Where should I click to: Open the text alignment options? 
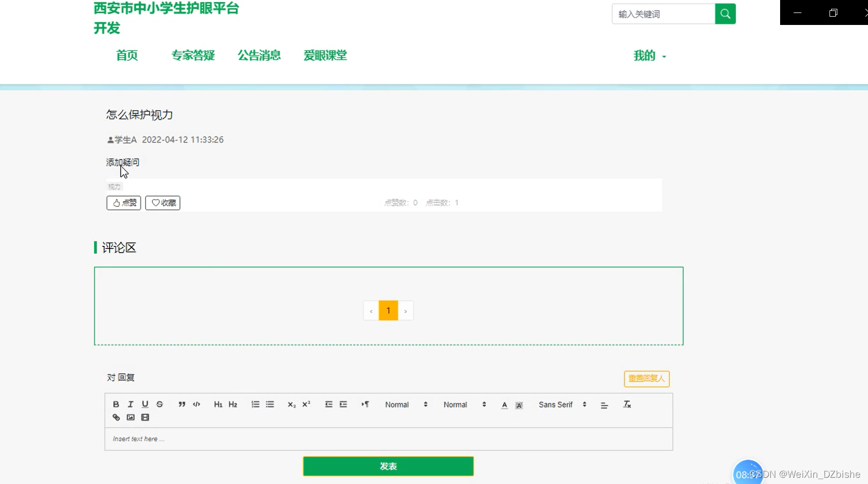pyautogui.click(x=604, y=405)
